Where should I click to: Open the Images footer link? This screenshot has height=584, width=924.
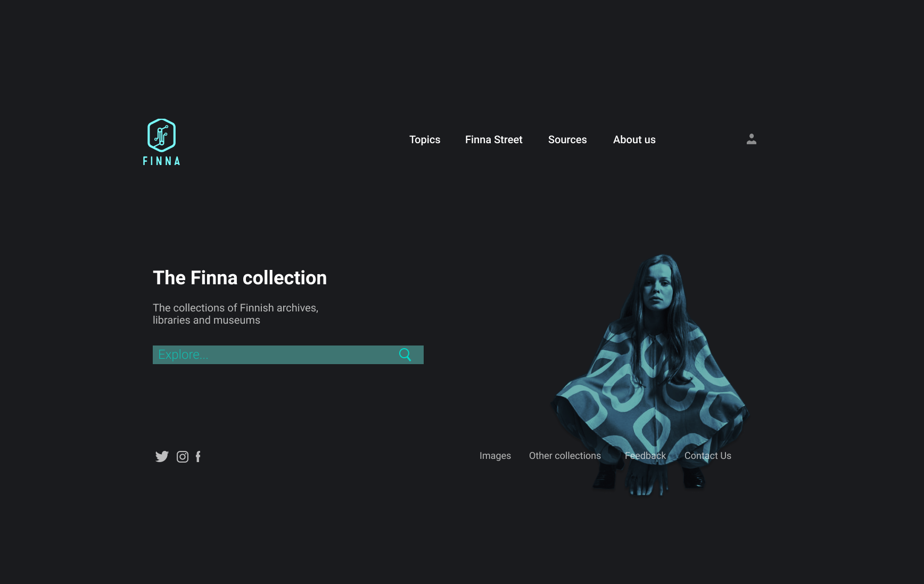[x=495, y=456]
